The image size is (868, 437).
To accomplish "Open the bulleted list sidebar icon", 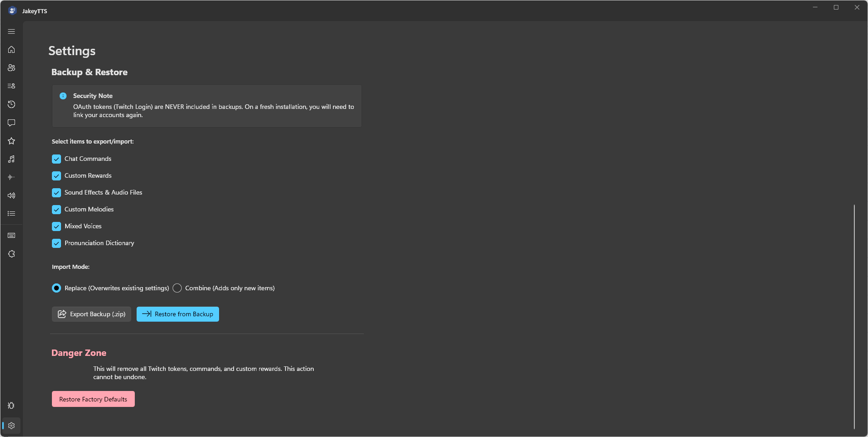I will click(11, 214).
